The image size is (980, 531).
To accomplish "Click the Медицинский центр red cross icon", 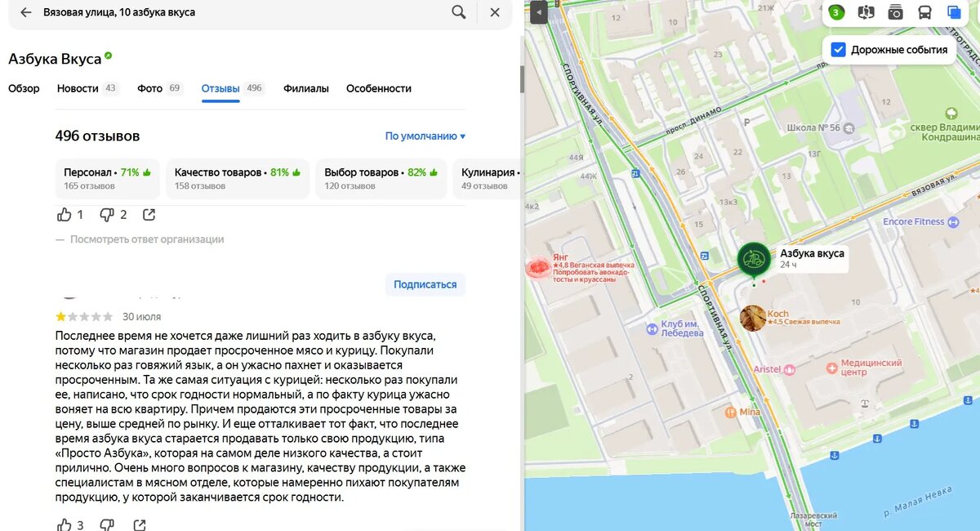I will pyautogui.click(x=831, y=368).
